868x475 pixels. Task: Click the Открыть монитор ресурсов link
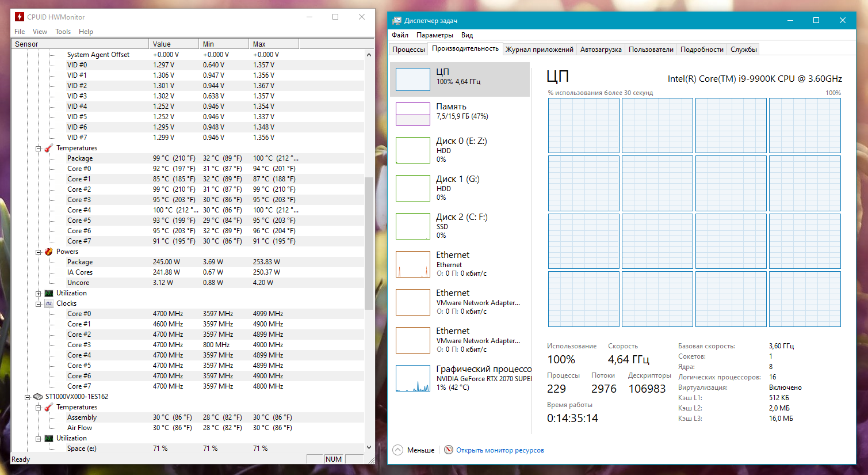500,450
